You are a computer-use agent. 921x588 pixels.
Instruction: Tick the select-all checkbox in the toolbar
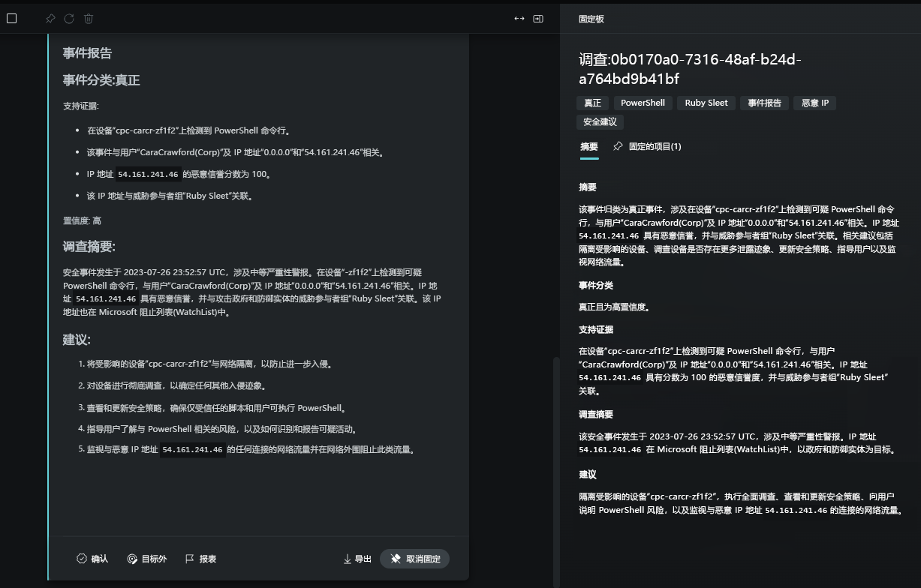coord(11,19)
